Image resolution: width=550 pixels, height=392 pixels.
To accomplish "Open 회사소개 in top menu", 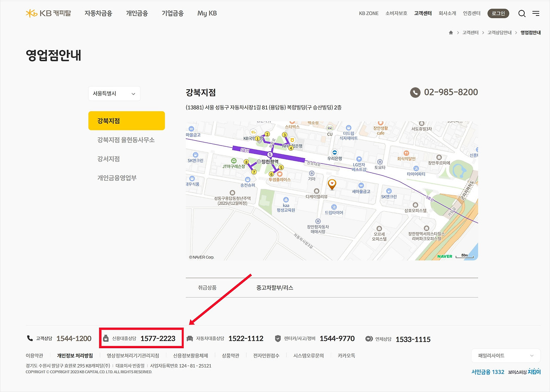I will 447,13.
